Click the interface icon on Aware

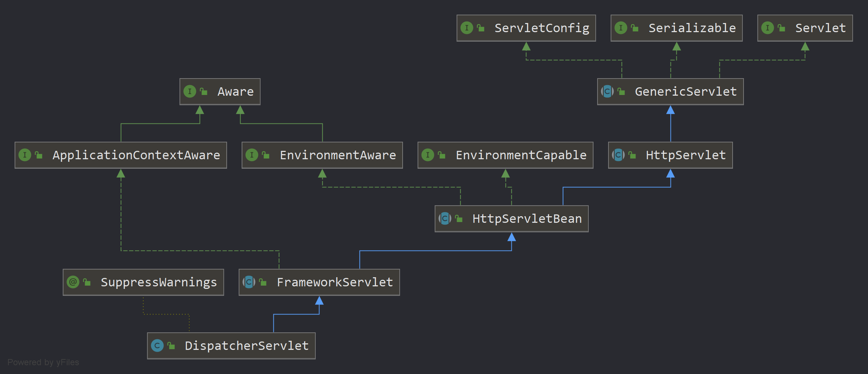tap(190, 91)
